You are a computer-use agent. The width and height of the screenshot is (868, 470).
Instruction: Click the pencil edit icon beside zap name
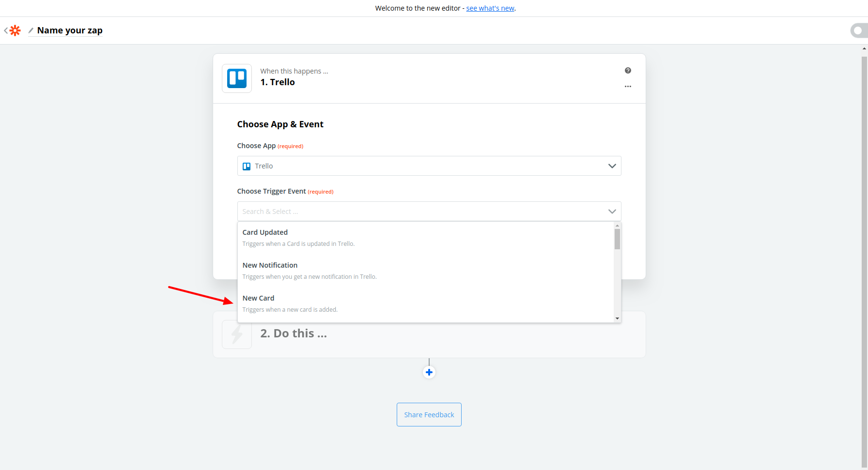coord(31,30)
